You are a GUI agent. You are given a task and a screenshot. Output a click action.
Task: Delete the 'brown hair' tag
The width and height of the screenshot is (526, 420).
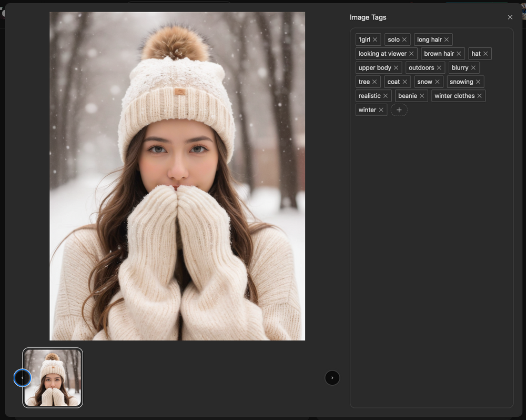459,54
